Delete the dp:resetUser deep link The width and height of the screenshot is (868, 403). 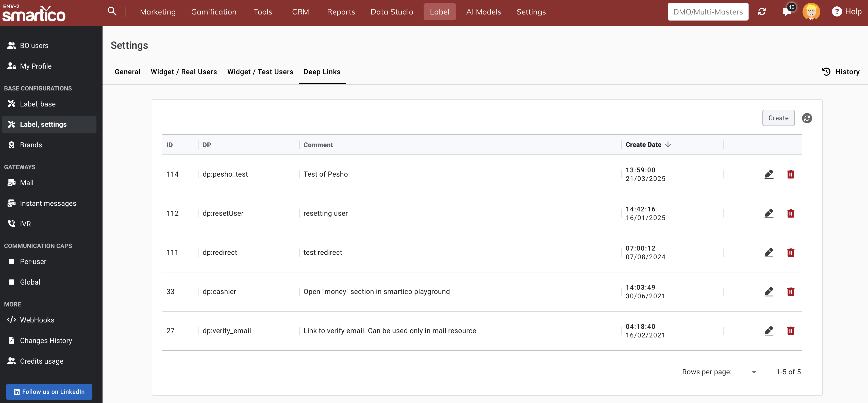(x=791, y=213)
